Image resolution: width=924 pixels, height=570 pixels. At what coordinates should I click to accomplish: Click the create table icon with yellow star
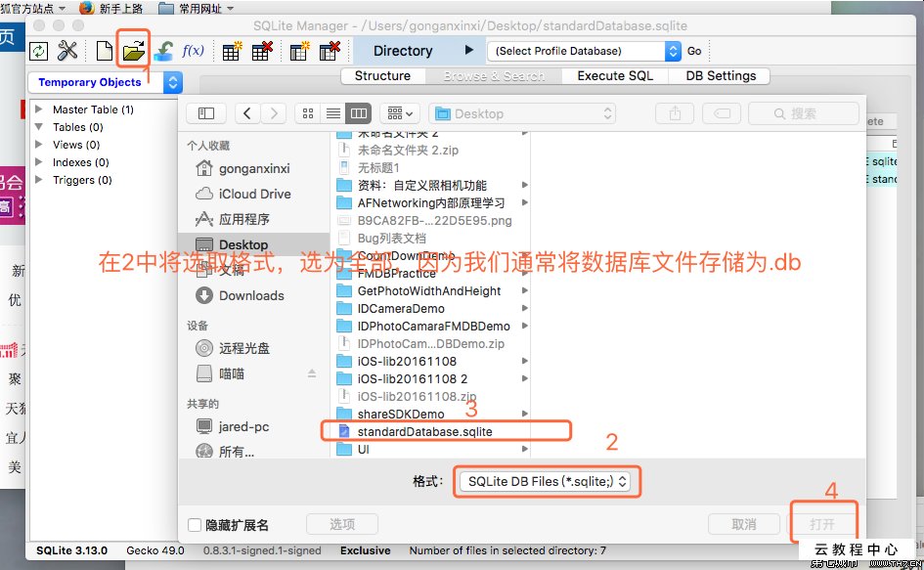coord(230,49)
